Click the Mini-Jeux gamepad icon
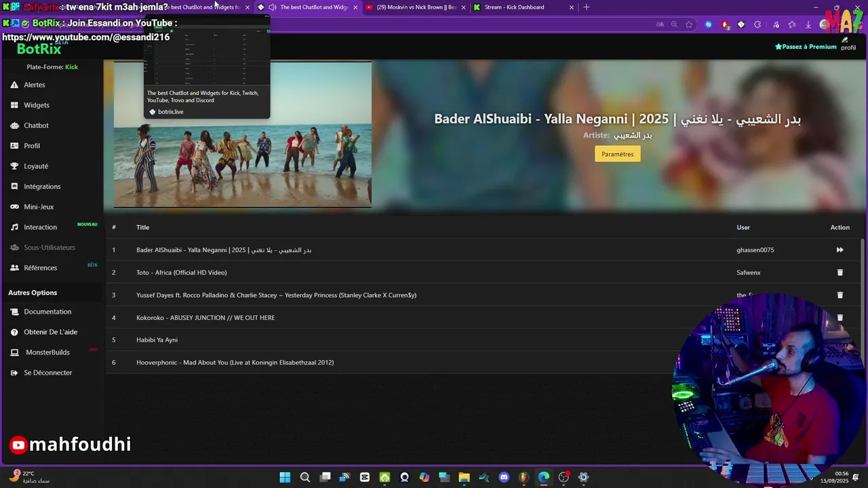 click(x=14, y=207)
